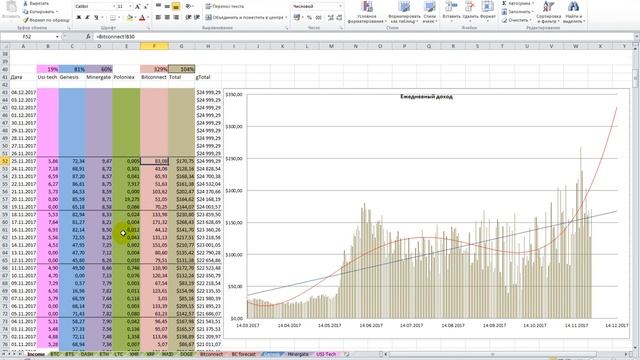This screenshot has width=640, height=360.
Task: Click the Select All corner button
Action: pos(5,46)
